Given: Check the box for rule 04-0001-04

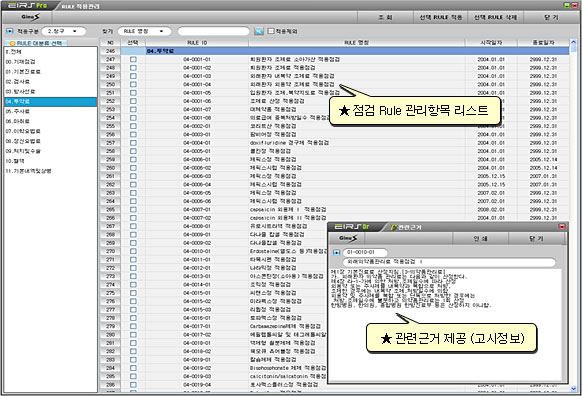Looking at the screenshot, I should point(133,84).
